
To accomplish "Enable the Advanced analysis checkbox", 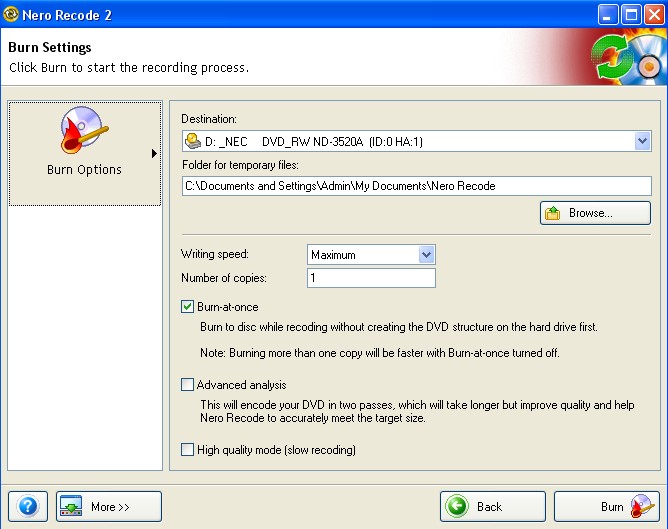I will 187,384.
